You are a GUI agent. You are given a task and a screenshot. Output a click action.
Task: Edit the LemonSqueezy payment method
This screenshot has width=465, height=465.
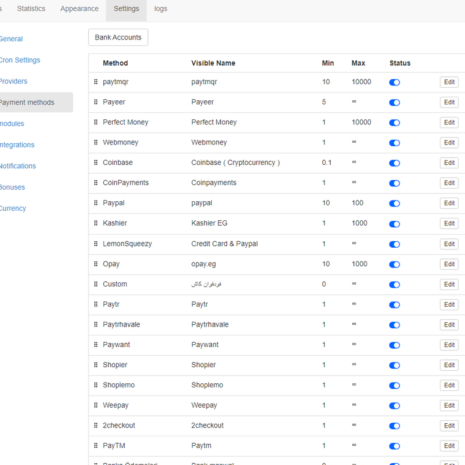(x=449, y=244)
